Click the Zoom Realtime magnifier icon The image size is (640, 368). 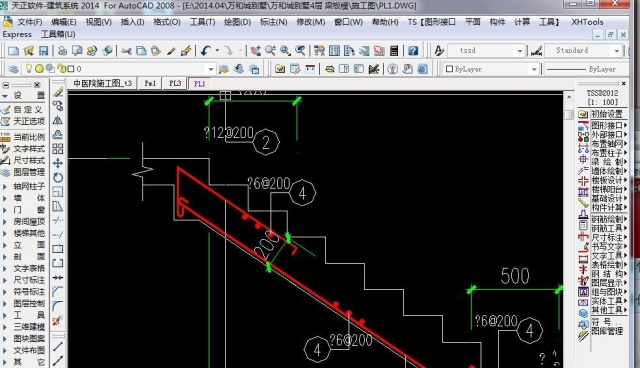[x=270, y=51]
